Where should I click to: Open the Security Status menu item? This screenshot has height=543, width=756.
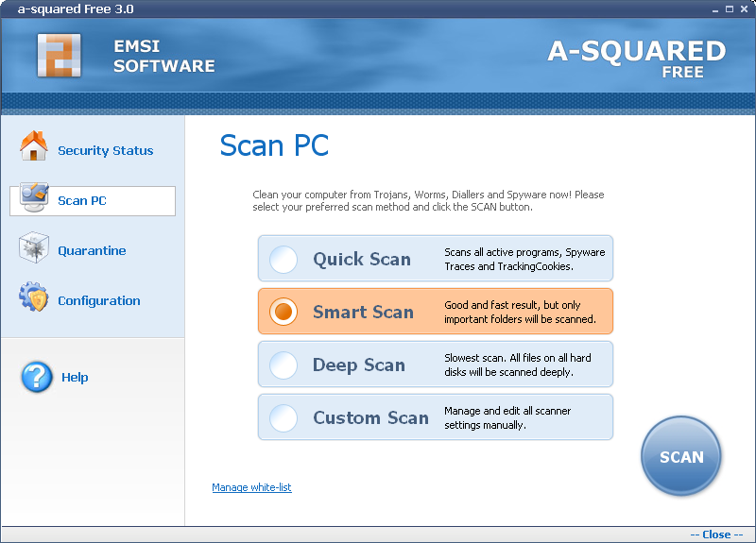(x=105, y=151)
